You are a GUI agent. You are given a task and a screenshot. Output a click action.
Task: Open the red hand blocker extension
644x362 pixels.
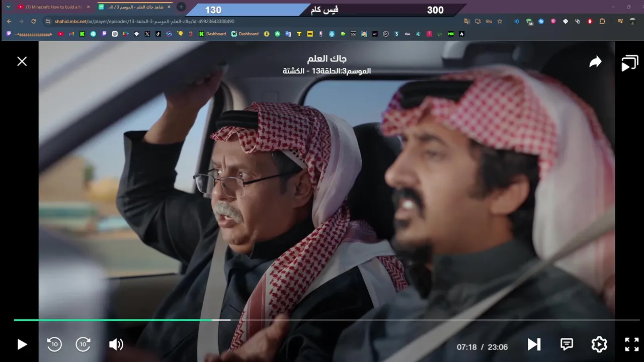[x=590, y=21]
